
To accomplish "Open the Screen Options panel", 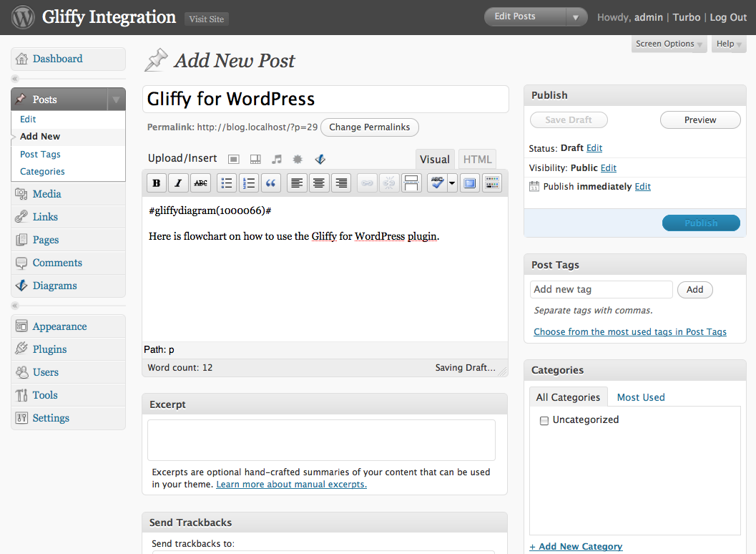I will click(x=669, y=44).
